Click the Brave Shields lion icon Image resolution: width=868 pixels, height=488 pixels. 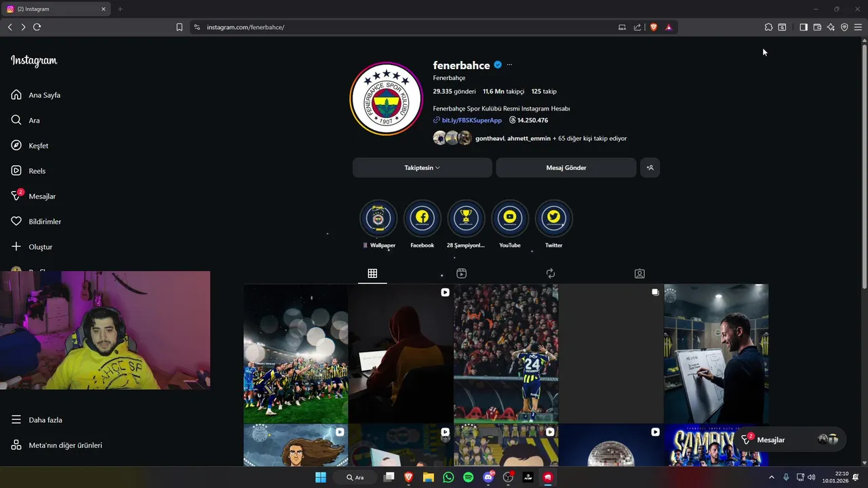pyautogui.click(x=654, y=27)
